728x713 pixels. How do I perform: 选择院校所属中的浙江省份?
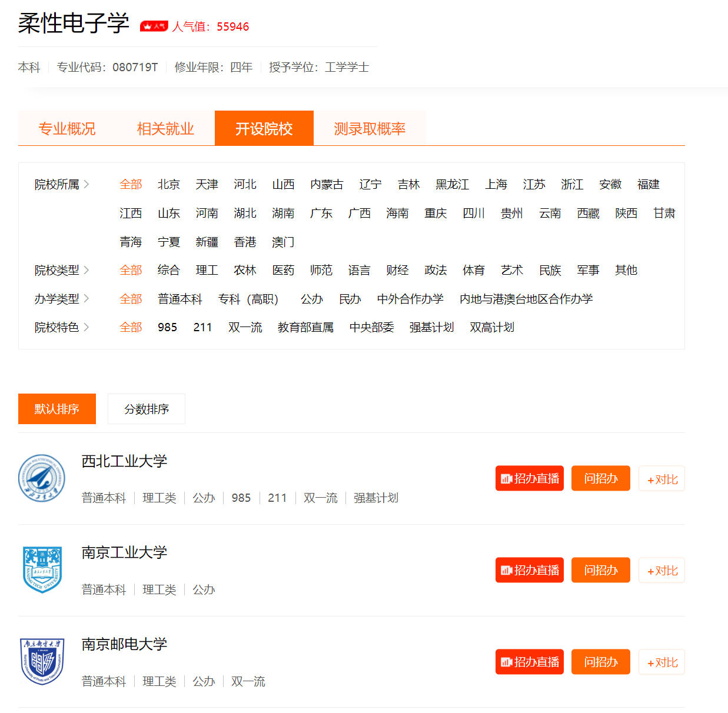click(x=572, y=184)
